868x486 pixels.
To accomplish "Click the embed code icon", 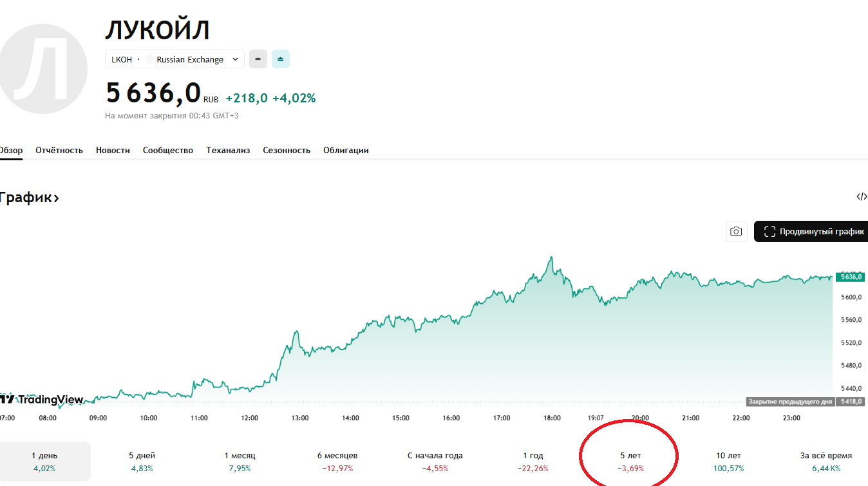I will 862,197.
